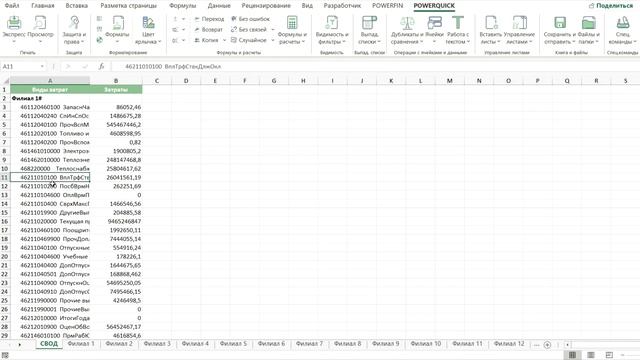The width and height of the screenshot is (640, 360).
Task: Click the Виды затрат header cell
Action: 50,89
